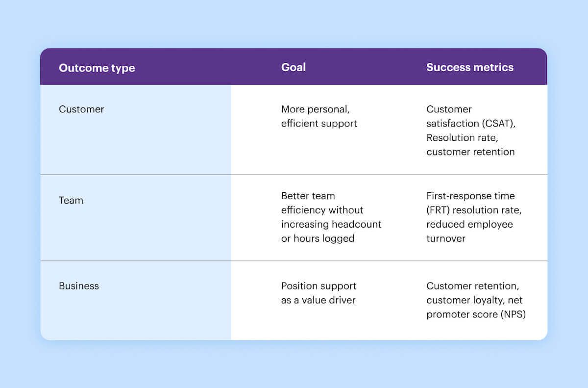Click the 'customer retention' text in Customer row
Image resolution: width=588 pixels, height=388 pixels.
pyautogui.click(x=470, y=152)
